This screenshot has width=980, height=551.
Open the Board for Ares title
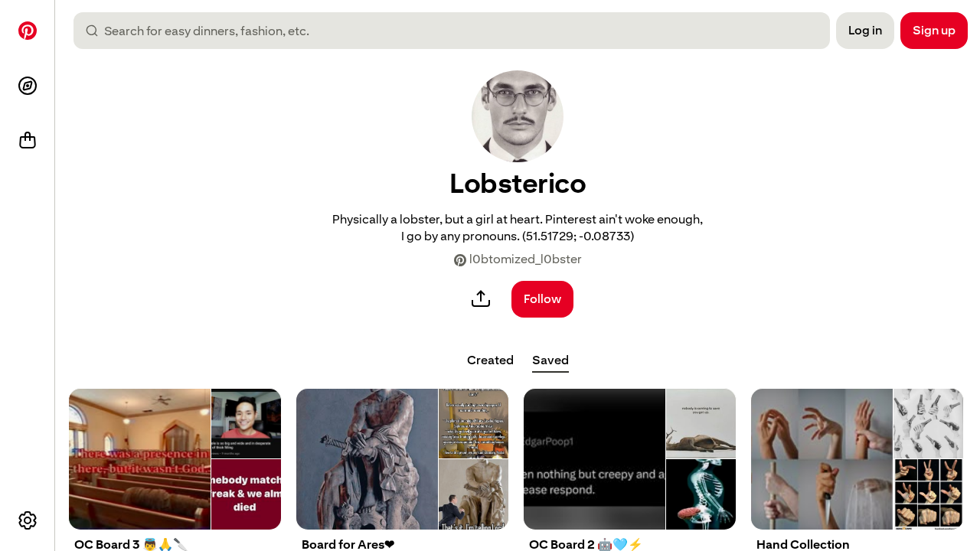(348, 544)
